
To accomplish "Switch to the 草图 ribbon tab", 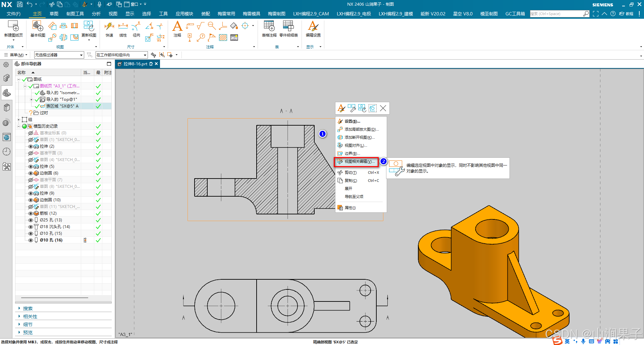I will pyautogui.click(x=54, y=14).
